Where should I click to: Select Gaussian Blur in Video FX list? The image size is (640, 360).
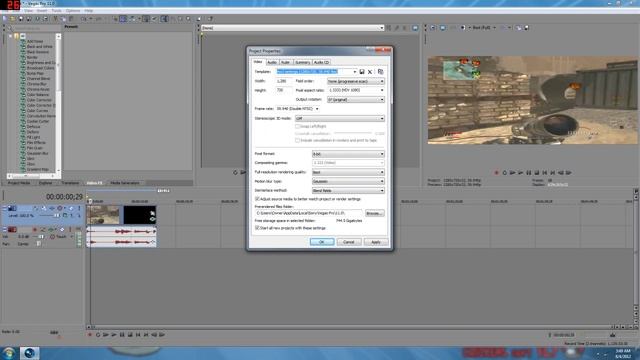coord(37,153)
